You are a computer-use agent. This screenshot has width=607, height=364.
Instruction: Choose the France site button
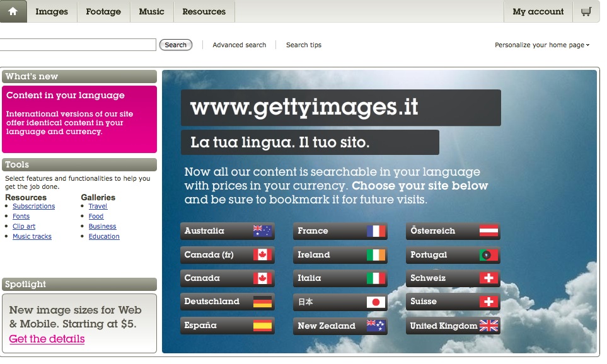click(340, 231)
